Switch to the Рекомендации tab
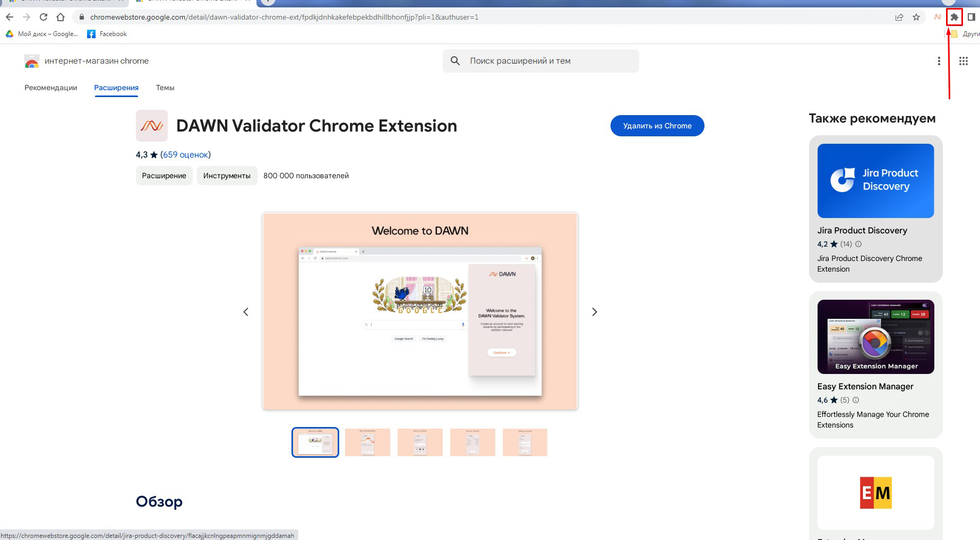The width and height of the screenshot is (980, 540). pyautogui.click(x=51, y=88)
